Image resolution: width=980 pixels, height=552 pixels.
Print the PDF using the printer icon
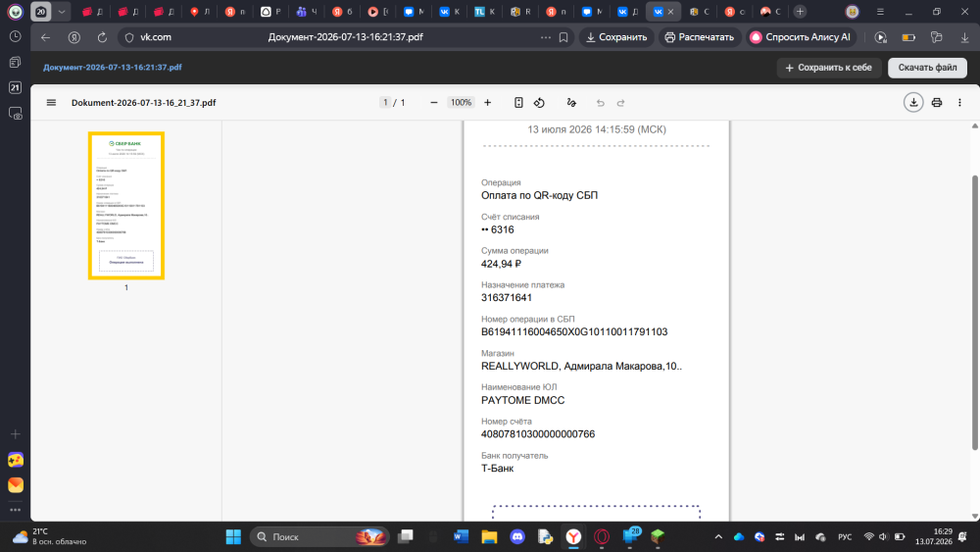936,103
